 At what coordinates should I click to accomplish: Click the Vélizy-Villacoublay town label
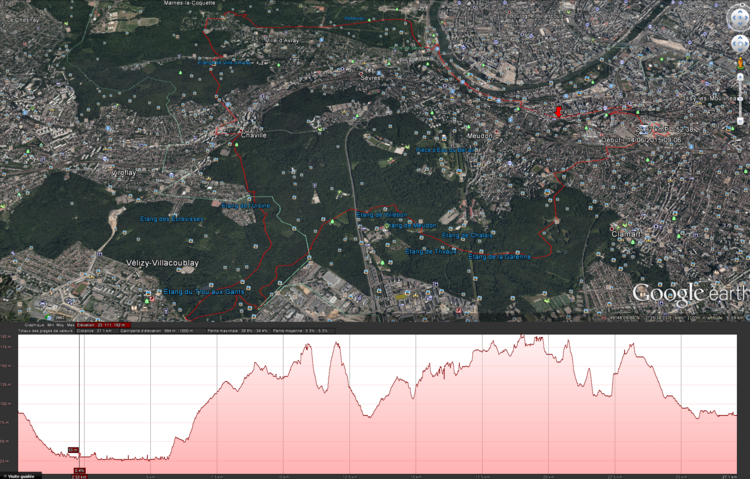coord(163,263)
